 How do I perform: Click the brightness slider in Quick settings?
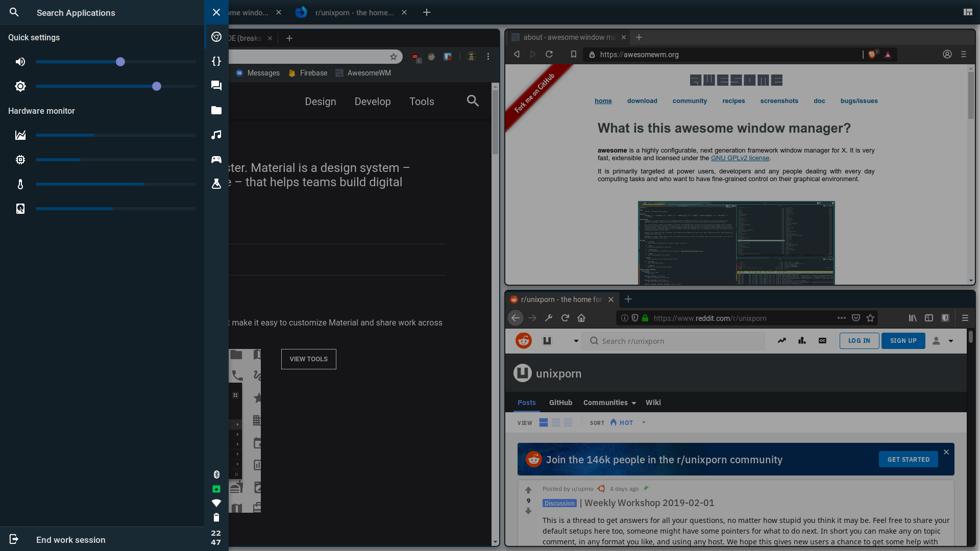click(116, 86)
